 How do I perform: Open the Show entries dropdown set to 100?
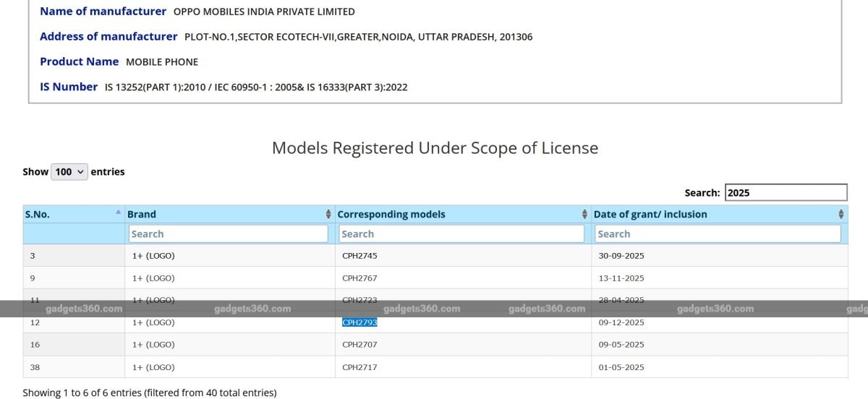pos(69,172)
